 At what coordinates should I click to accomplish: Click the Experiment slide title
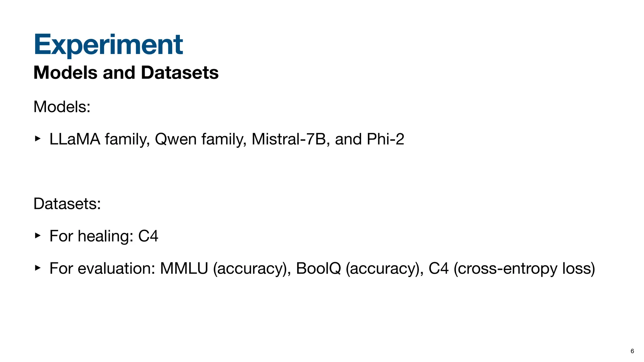[108, 45]
